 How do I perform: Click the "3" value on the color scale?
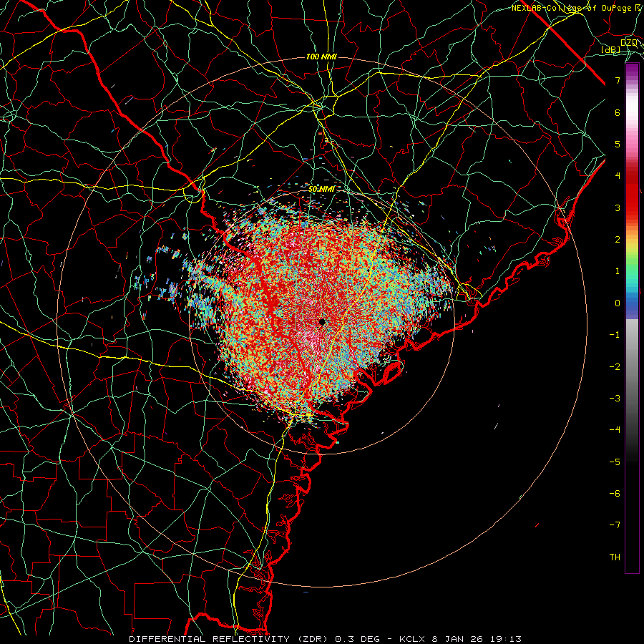618,208
